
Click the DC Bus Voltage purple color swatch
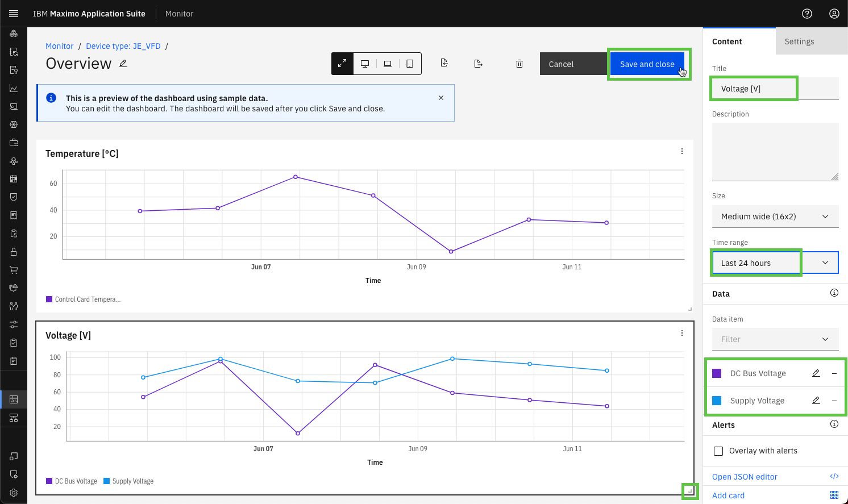point(717,373)
